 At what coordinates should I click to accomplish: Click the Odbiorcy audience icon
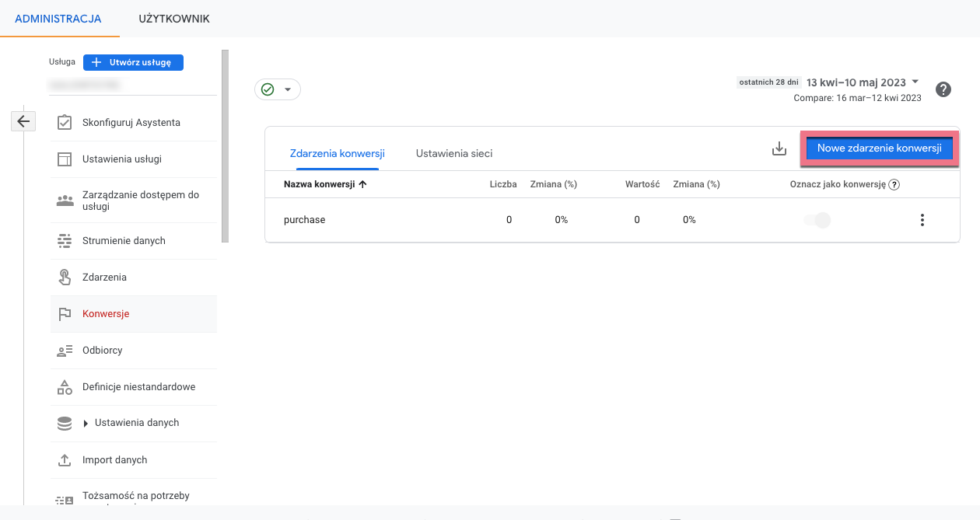65,351
